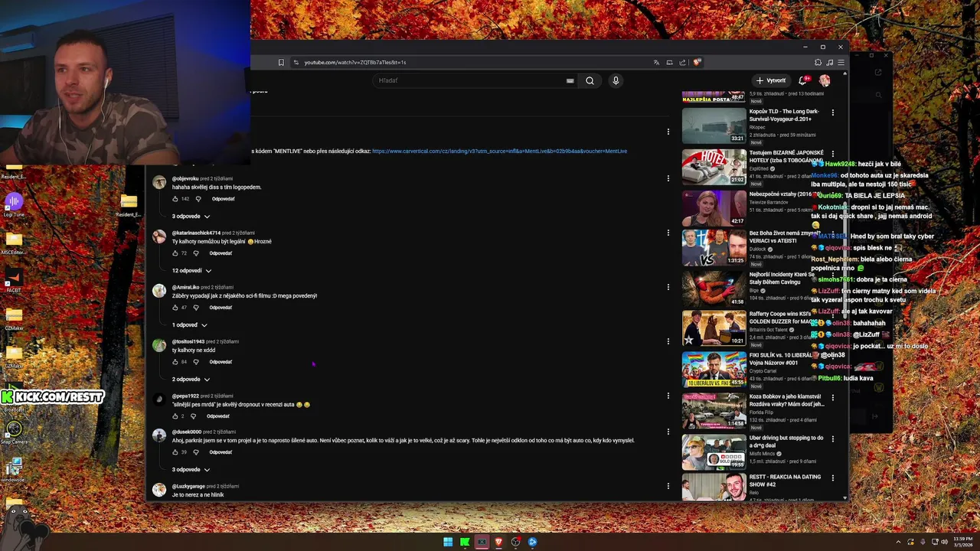Open the @Luzkygarage channel name
Screen dimensions: 980x551
pos(188,487)
